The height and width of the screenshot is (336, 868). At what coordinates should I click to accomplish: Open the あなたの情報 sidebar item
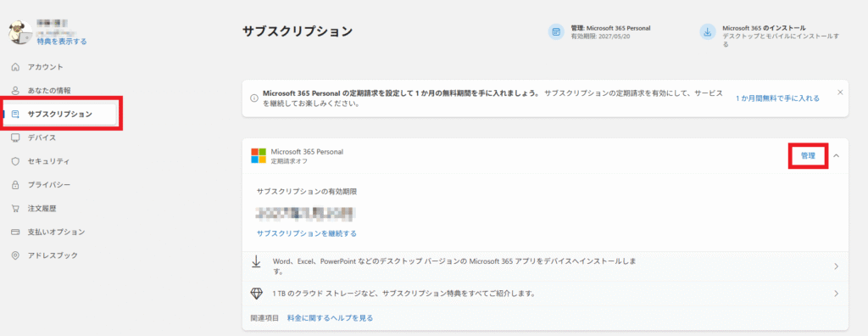(49, 91)
